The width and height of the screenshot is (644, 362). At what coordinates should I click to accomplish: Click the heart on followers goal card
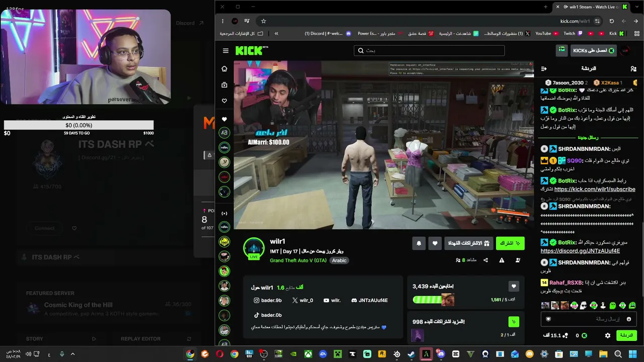[x=513, y=286]
